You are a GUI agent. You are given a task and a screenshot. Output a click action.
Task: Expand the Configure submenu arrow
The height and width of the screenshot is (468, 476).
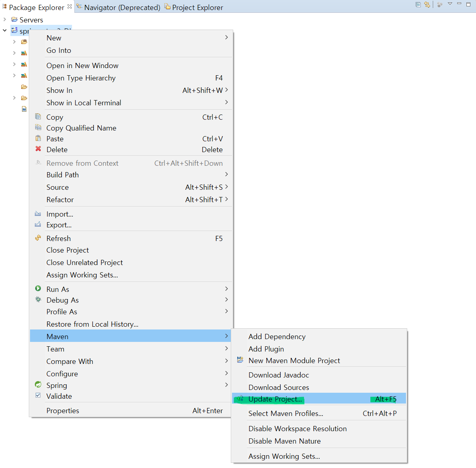[x=226, y=373]
